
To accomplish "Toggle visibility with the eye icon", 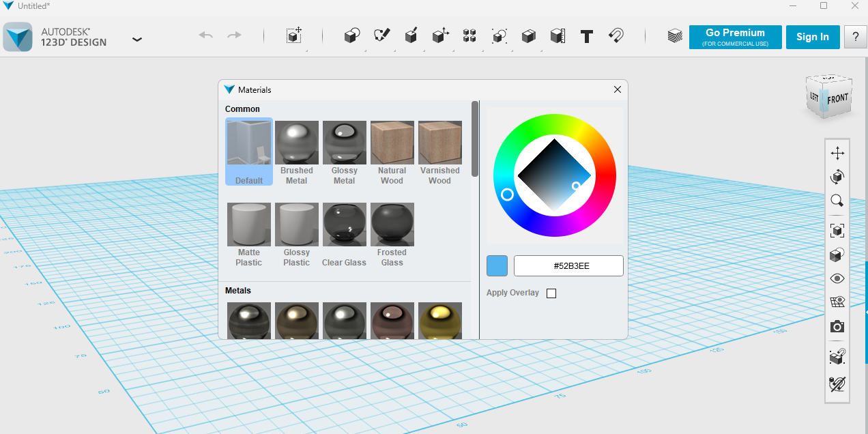I will point(837,278).
